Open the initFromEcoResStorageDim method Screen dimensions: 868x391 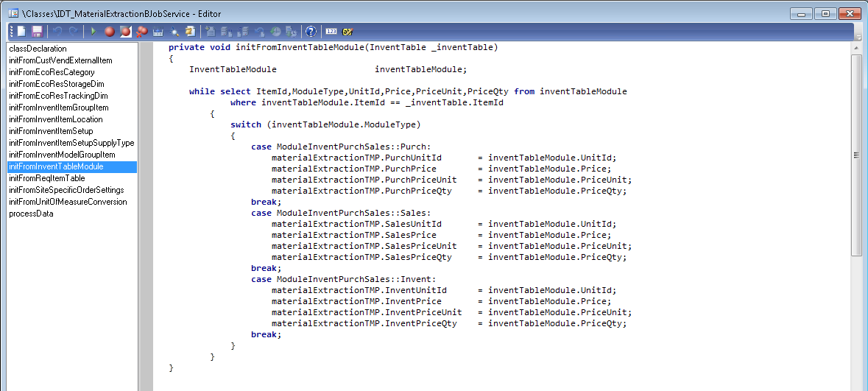coord(57,84)
